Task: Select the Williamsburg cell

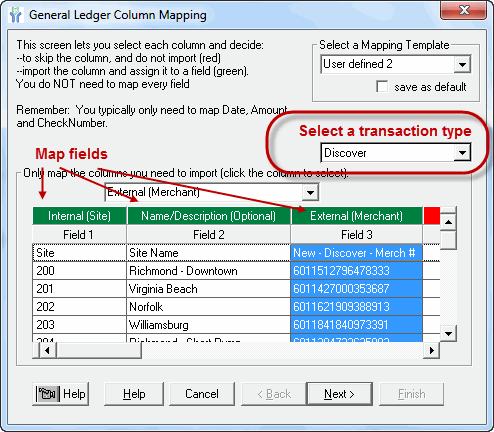Action: coord(209,325)
